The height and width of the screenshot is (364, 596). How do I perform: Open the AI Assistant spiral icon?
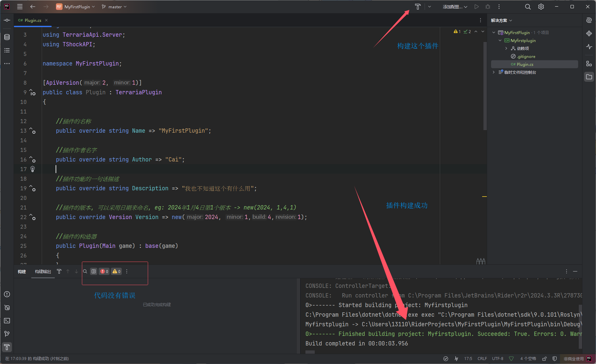[589, 20]
